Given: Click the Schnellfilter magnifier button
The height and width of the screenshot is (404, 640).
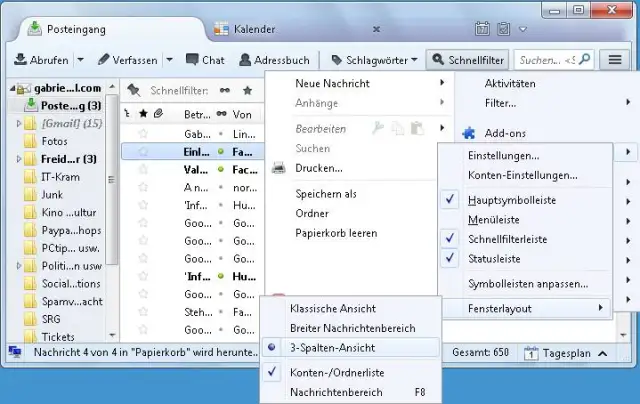Looking at the screenshot, I should tap(467, 60).
